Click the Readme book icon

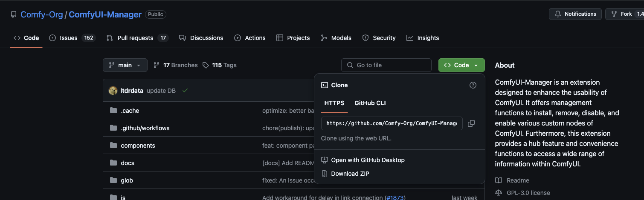499,180
